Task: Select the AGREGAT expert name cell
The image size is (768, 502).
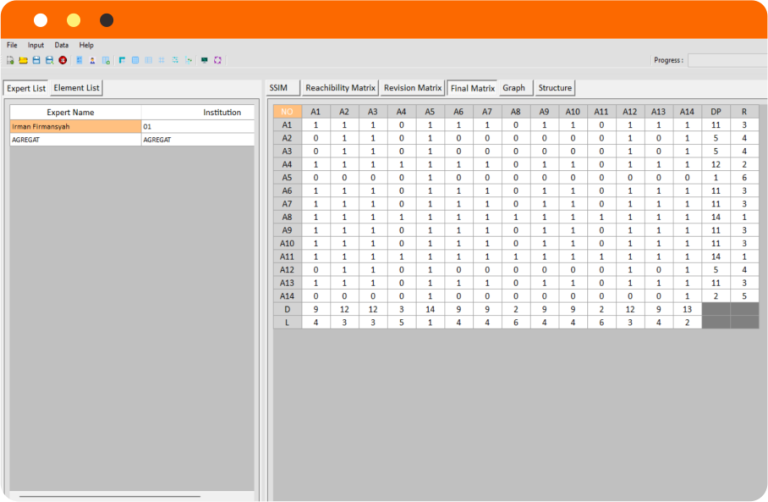Action: pyautogui.click(x=75, y=140)
